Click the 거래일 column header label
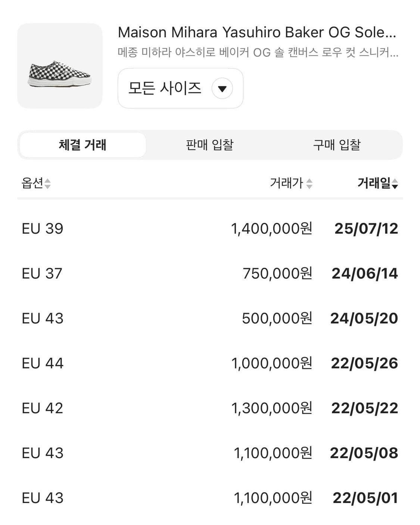This screenshot has height=525, width=420. pos(374,183)
